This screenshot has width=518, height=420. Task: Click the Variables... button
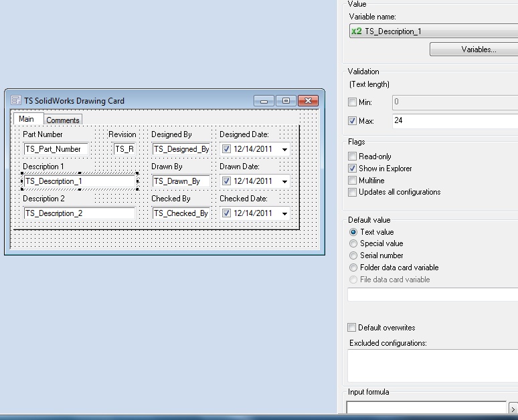click(474, 49)
